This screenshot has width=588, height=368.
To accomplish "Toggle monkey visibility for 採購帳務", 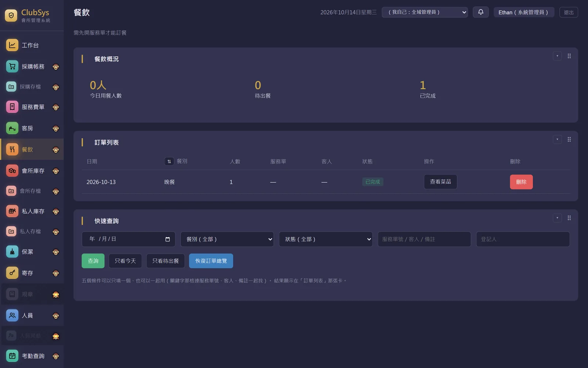I will [56, 67].
